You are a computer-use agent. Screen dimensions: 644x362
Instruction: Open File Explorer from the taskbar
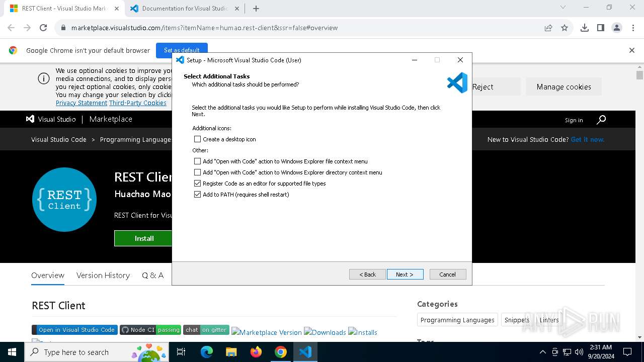pyautogui.click(x=231, y=352)
